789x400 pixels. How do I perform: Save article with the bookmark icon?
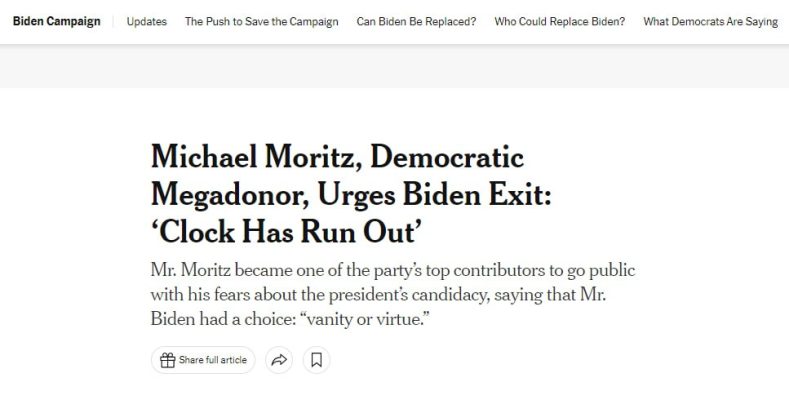(317, 360)
